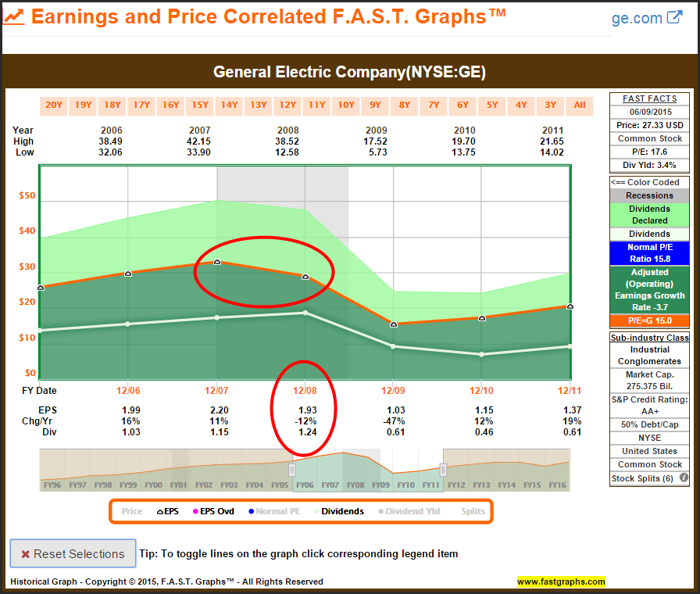Hide the Dividends line via legend
Viewport: 700px width, 594px height.
(x=337, y=511)
